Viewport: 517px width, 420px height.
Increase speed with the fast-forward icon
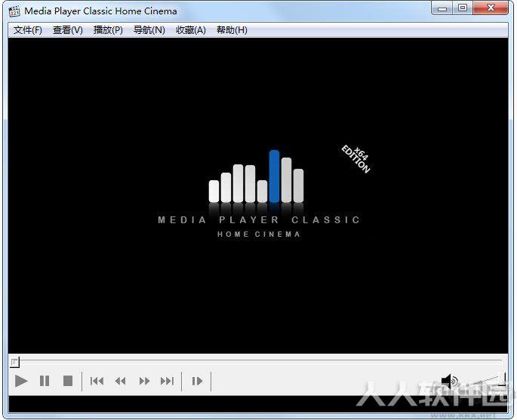pos(144,381)
